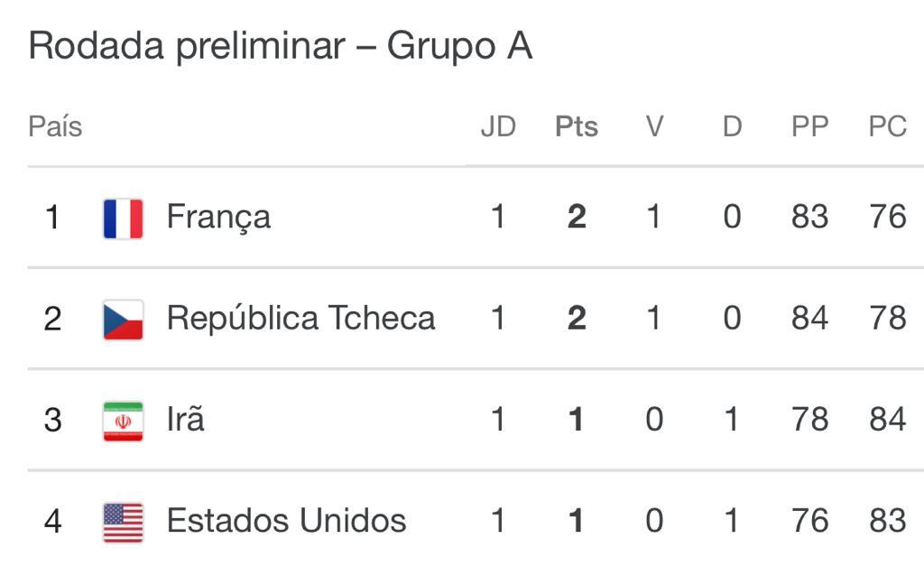Click the PP column header

[x=810, y=126]
